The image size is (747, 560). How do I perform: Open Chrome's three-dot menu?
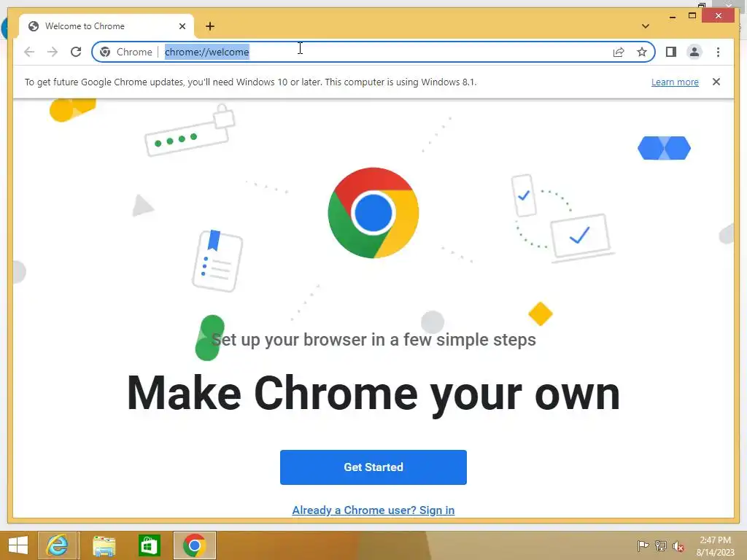[718, 52]
